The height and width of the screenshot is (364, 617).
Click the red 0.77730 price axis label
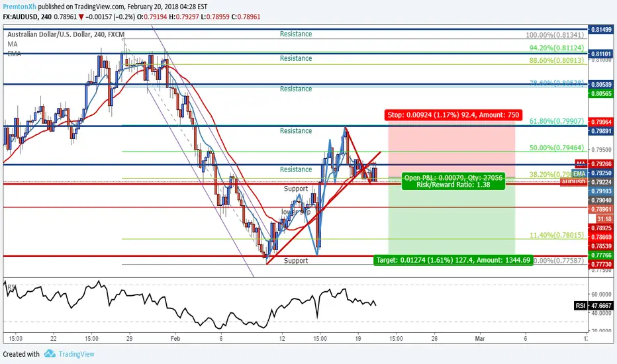[x=601, y=265]
